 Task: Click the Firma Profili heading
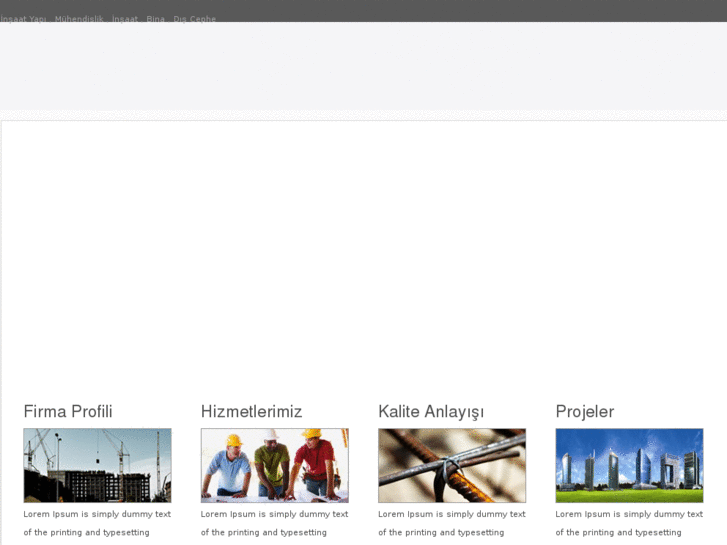coord(68,411)
